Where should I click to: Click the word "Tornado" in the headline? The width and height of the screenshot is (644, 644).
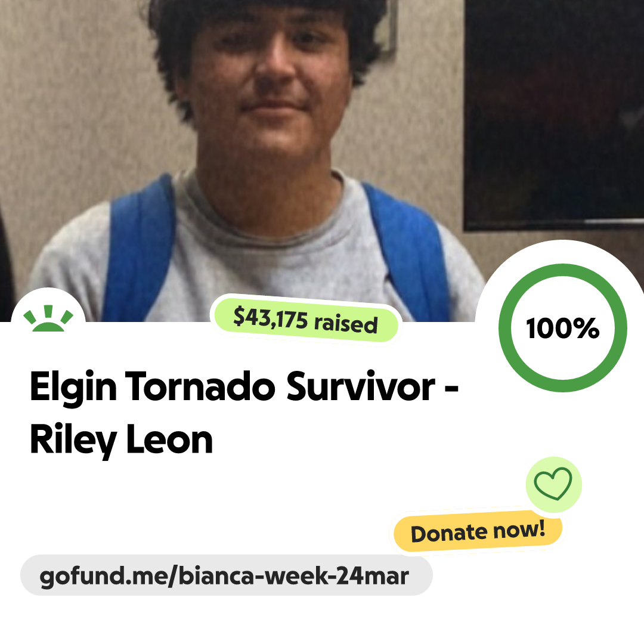pyautogui.click(x=200, y=386)
